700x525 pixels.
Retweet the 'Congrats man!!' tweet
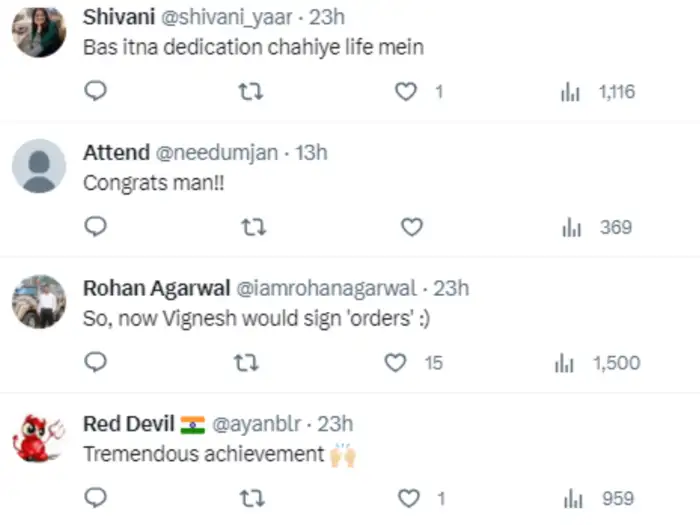coord(253,228)
